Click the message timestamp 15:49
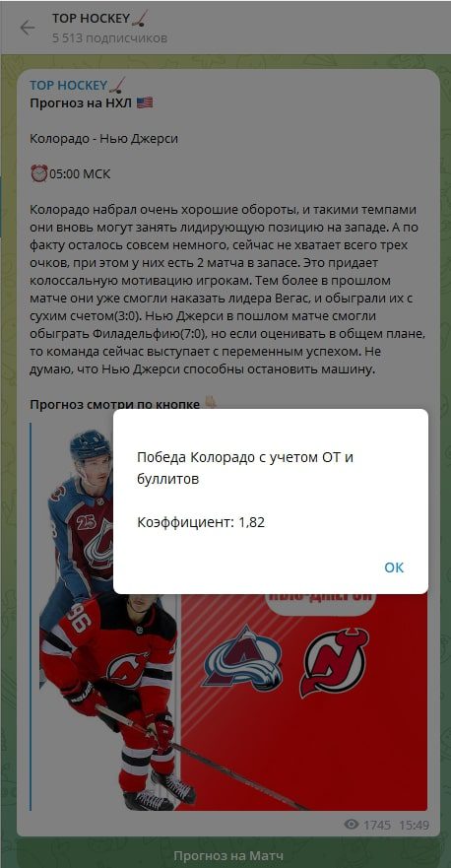 (414, 825)
